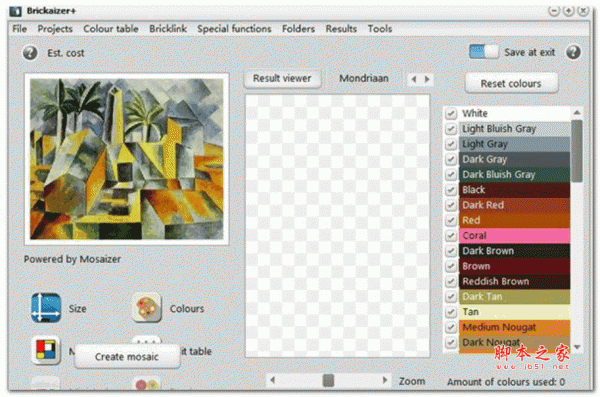
Task: Open the Results menu
Action: coord(341,29)
